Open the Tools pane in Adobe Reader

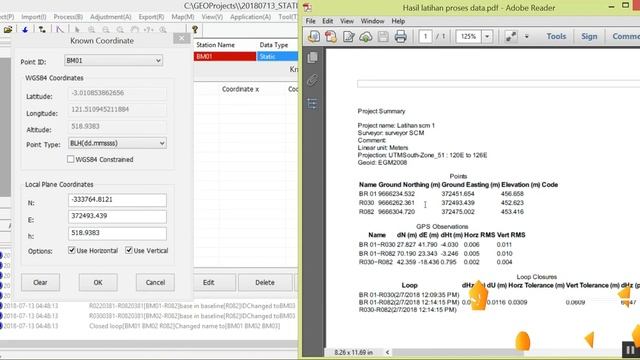[556, 36]
